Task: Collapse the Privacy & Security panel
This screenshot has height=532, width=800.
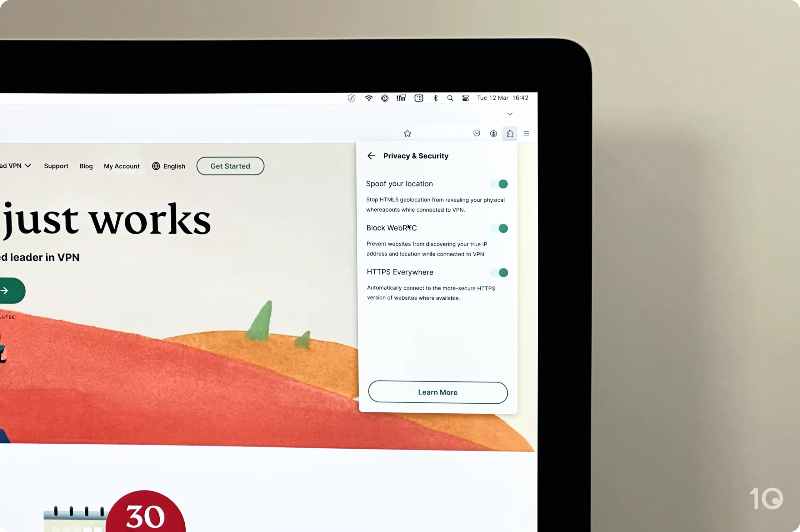Action: click(x=371, y=155)
